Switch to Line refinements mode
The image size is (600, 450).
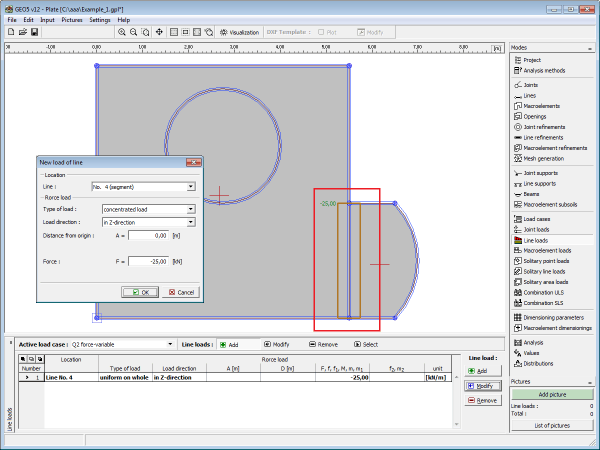coord(538,137)
